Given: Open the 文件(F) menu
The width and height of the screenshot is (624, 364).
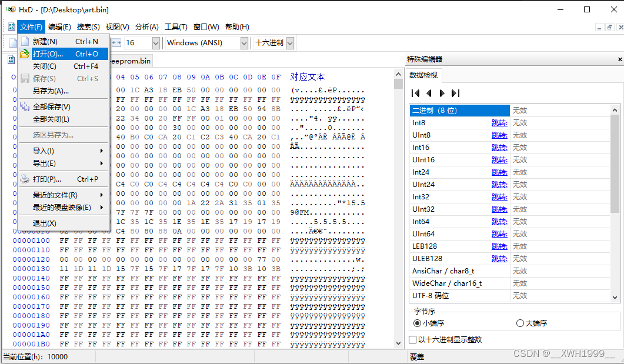Looking at the screenshot, I should (31, 26).
